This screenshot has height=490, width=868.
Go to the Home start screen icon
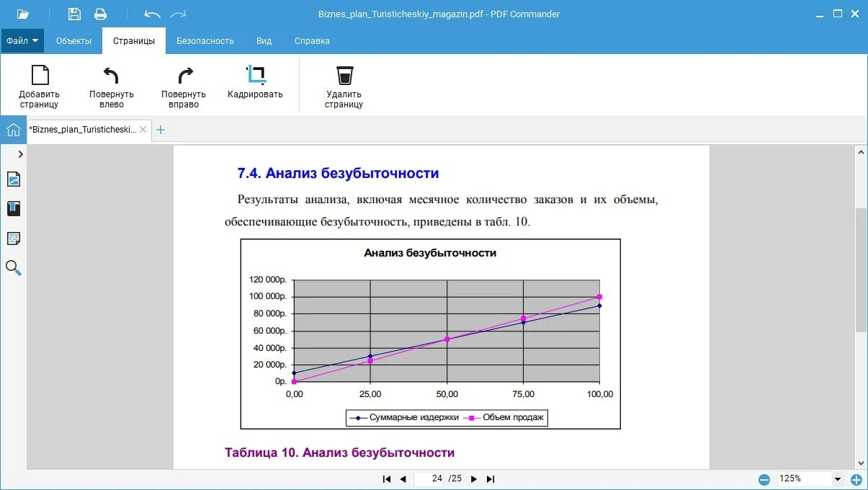click(x=14, y=130)
